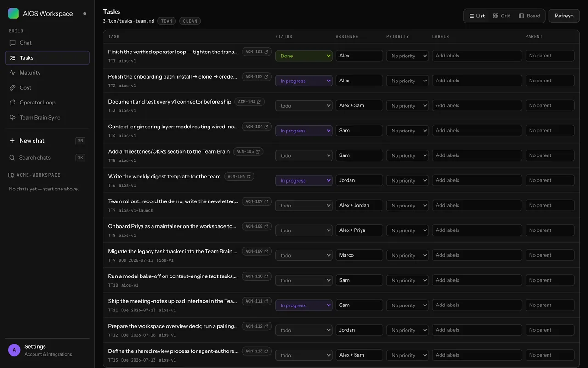Click the Chat speech bubble icon
The image size is (588, 368).
(x=12, y=43)
